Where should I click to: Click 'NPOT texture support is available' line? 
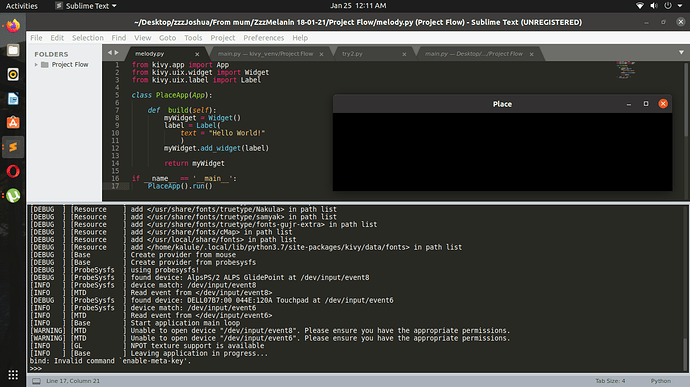coord(197,346)
